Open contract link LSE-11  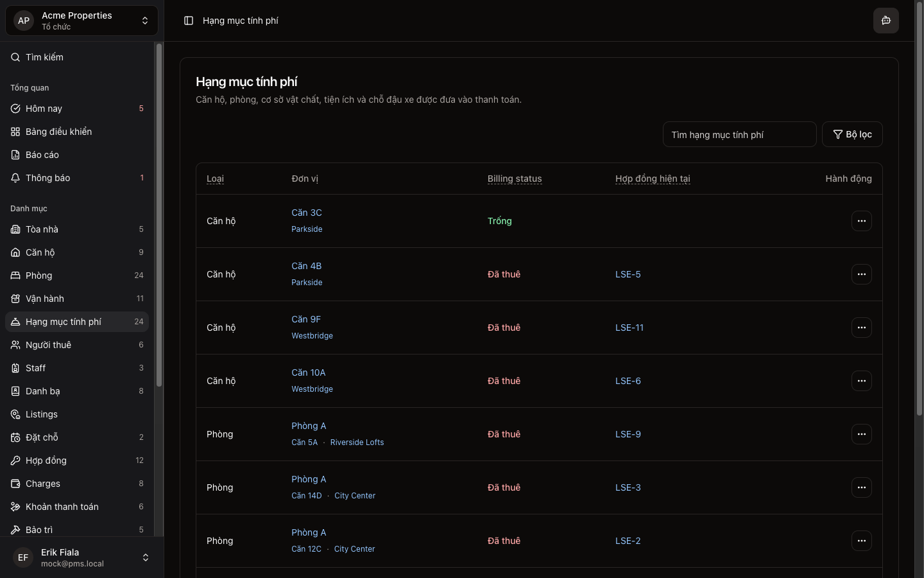(629, 328)
